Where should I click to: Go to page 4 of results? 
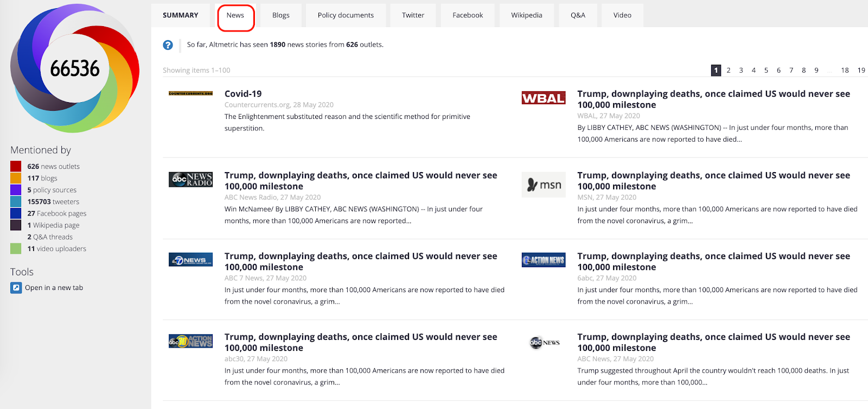[x=754, y=70]
